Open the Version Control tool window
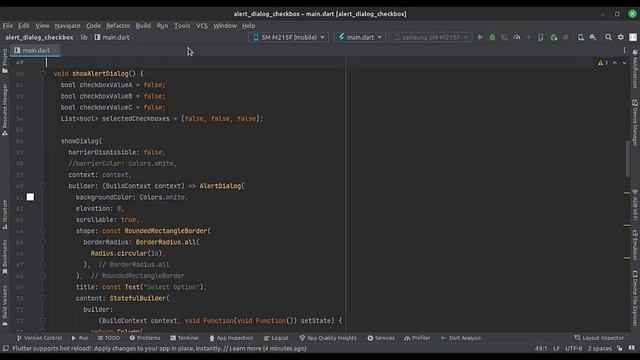 (x=39, y=338)
